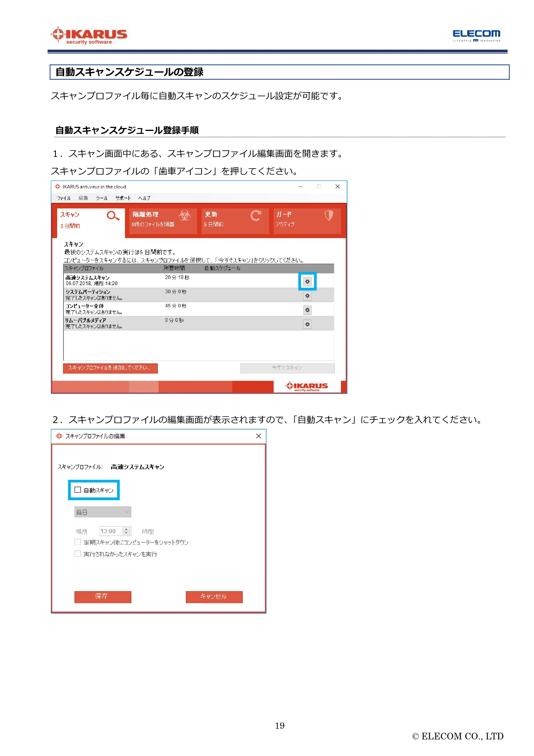Click the ELECOM logo in the page header

coord(476,36)
